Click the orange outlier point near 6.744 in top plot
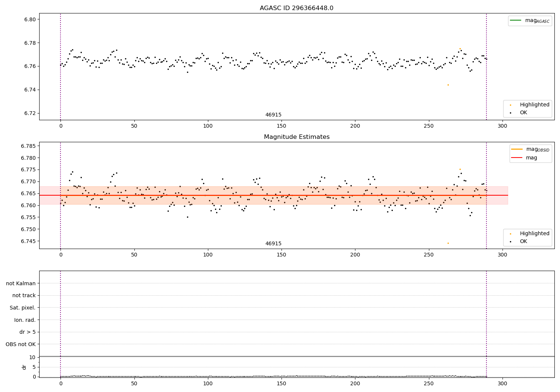The image size is (560, 392). click(x=448, y=85)
